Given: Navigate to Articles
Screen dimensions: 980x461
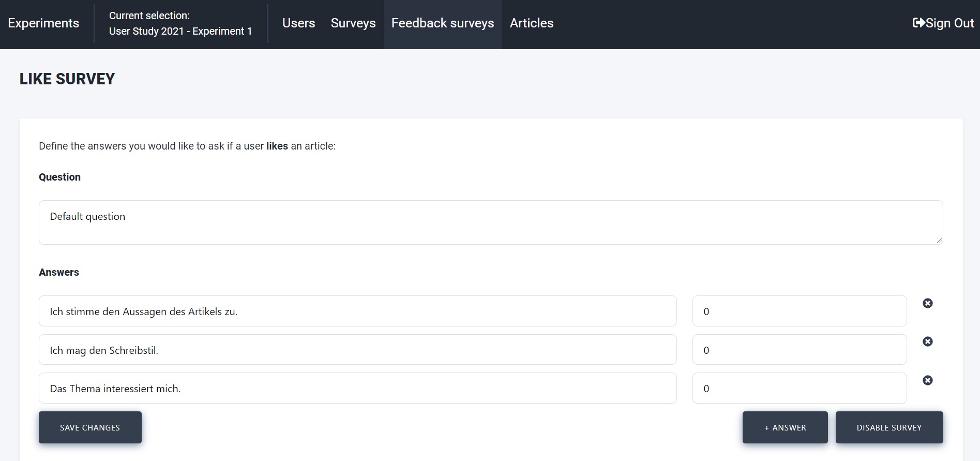Looking at the screenshot, I should (x=532, y=23).
